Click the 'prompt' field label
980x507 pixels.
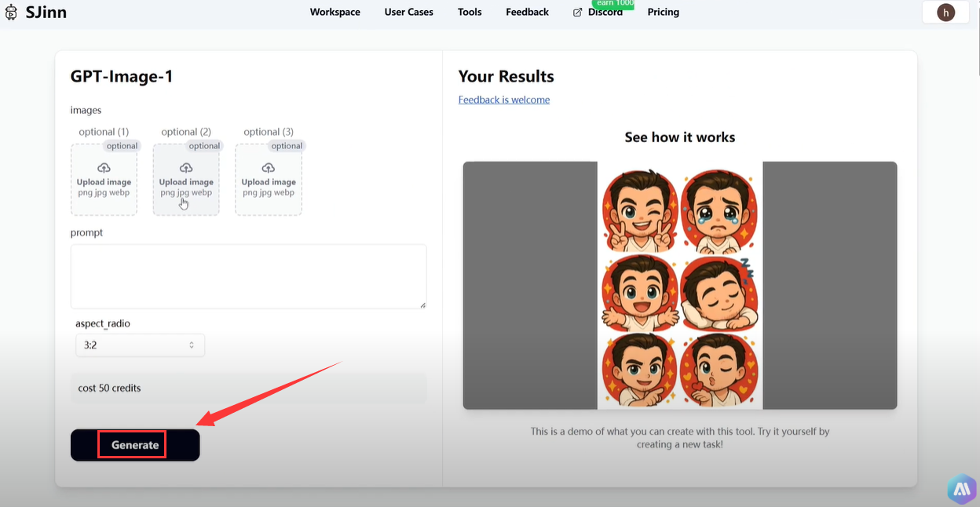pos(86,233)
